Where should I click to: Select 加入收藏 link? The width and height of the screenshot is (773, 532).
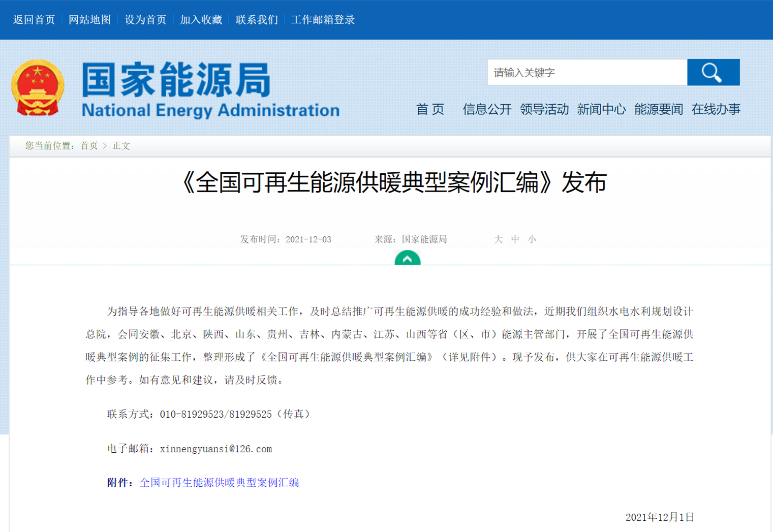[x=201, y=20]
